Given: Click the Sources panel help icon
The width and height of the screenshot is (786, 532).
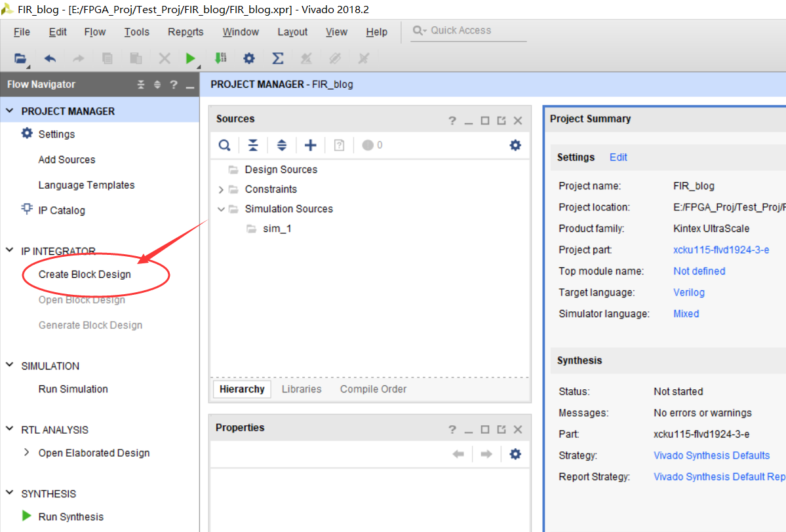Looking at the screenshot, I should point(452,121).
